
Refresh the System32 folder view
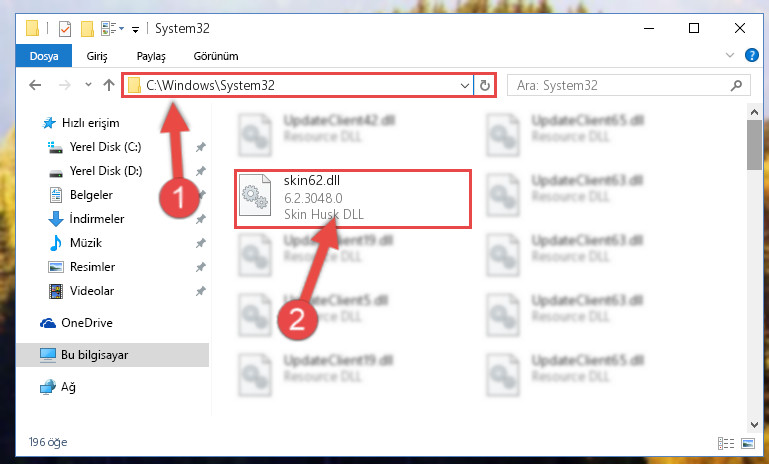pos(485,85)
